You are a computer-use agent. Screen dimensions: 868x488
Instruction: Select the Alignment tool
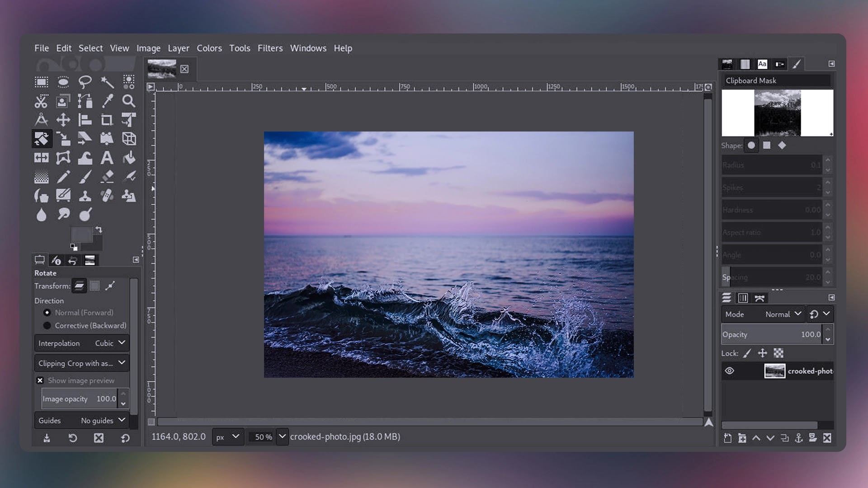tap(85, 120)
